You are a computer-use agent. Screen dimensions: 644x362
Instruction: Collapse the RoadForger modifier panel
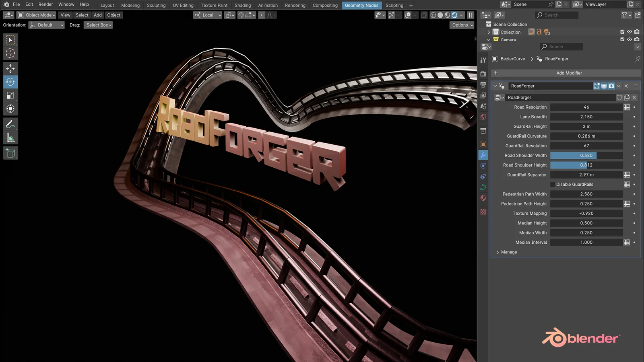pos(495,86)
